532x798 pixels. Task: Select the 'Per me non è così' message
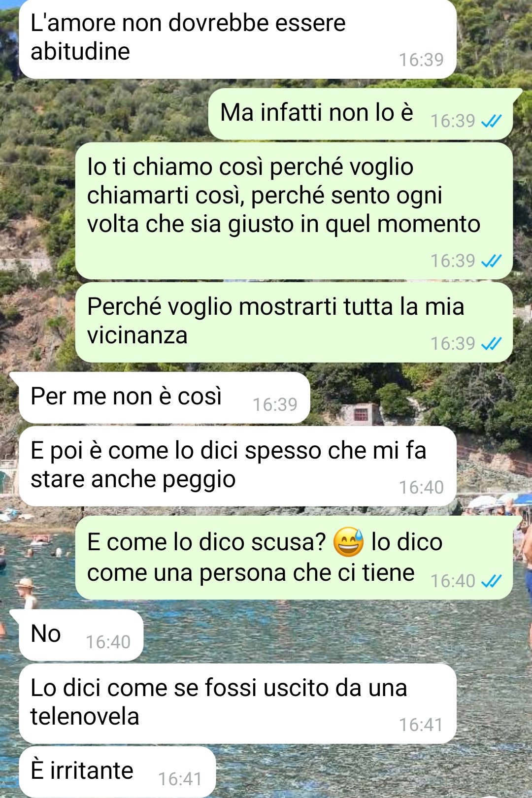[165, 398]
